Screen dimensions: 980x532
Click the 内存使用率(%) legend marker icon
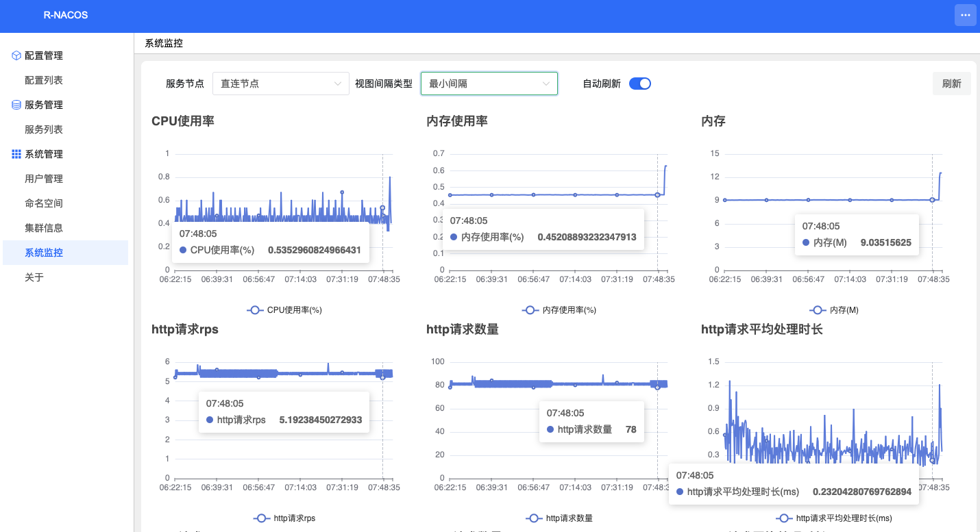[530, 310]
